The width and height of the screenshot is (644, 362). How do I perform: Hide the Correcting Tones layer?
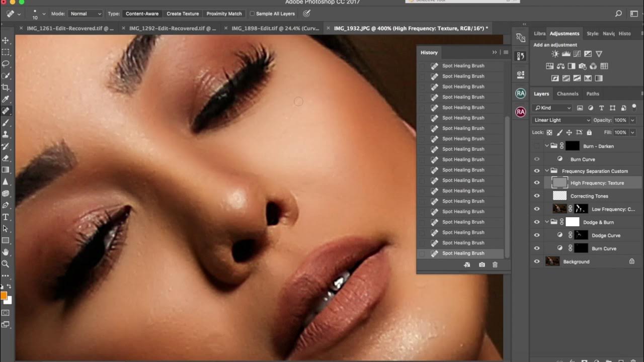coord(537,196)
